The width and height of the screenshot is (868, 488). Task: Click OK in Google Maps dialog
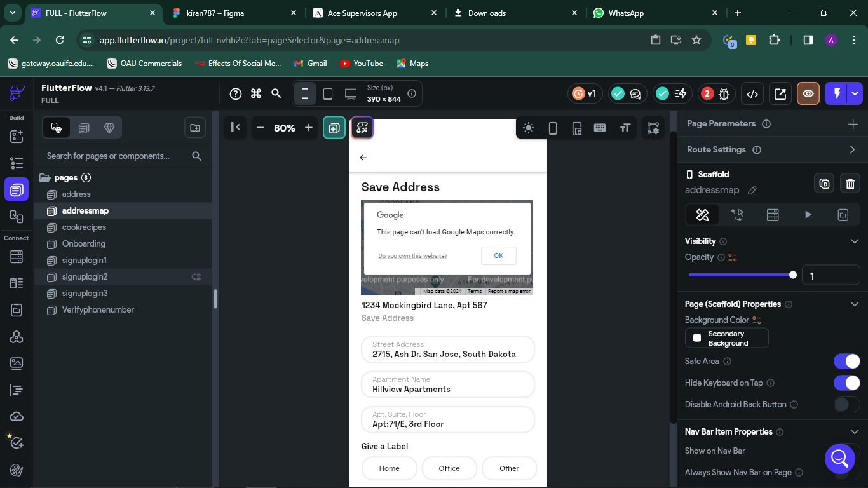pos(498,255)
